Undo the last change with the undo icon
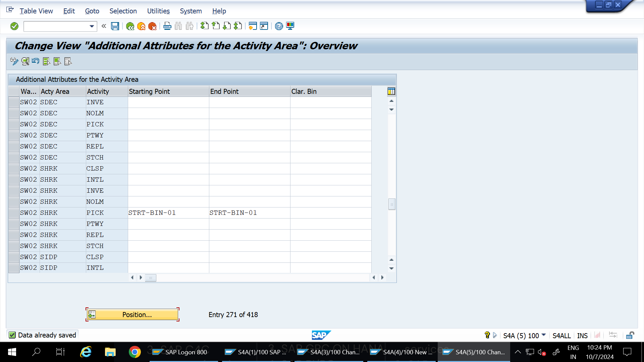Screen dimensions: 644x362 point(36,62)
